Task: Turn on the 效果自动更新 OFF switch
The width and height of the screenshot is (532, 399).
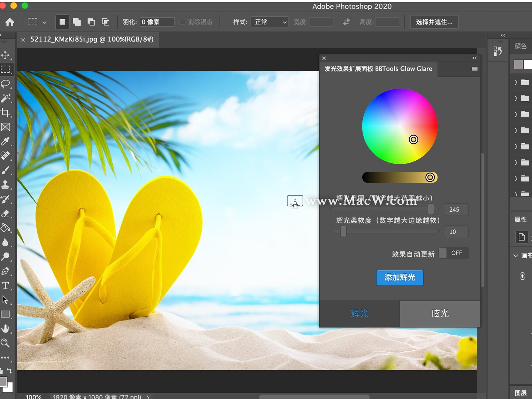Action: (x=453, y=253)
